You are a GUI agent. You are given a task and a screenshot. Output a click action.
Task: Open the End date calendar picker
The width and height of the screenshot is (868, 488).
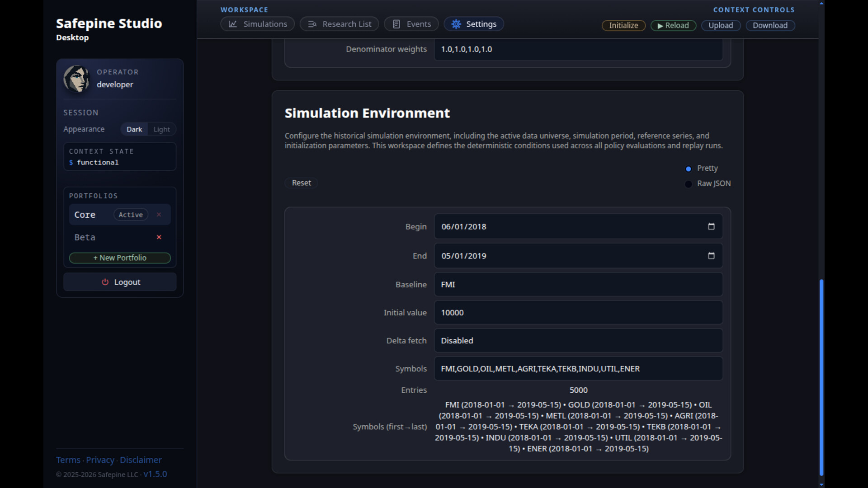point(711,256)
